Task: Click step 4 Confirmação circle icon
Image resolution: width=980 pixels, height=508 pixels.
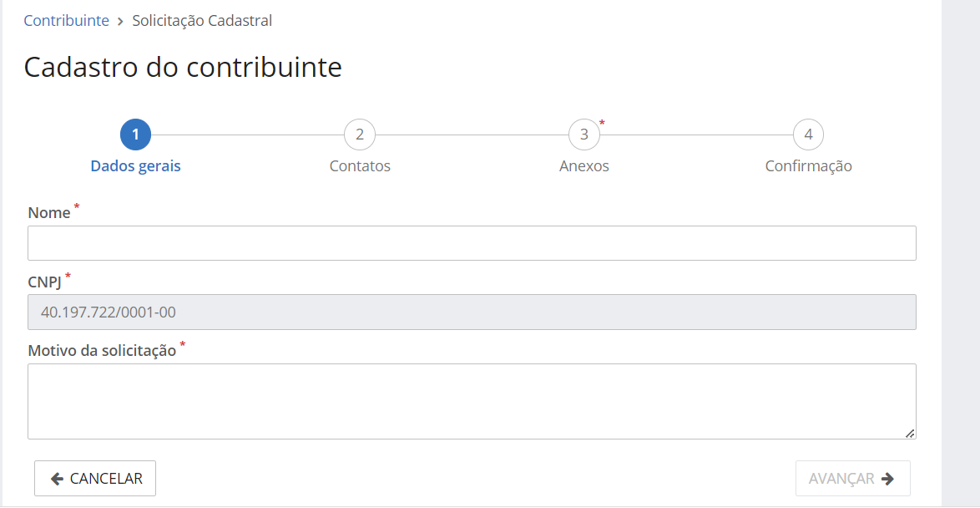Action: click(x=808, y=134)
